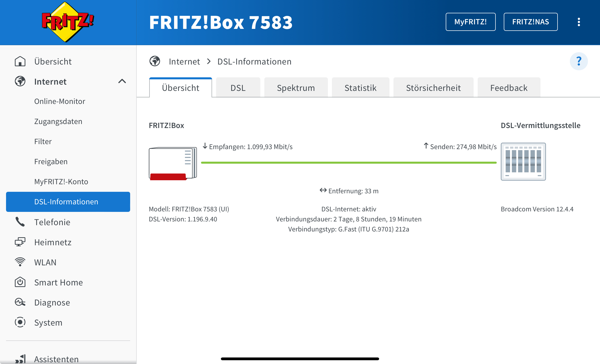Click the DSL-Vermittlungsstelle heading
The width and height of the screenshot is (600, 364).
tap(541, 126)
